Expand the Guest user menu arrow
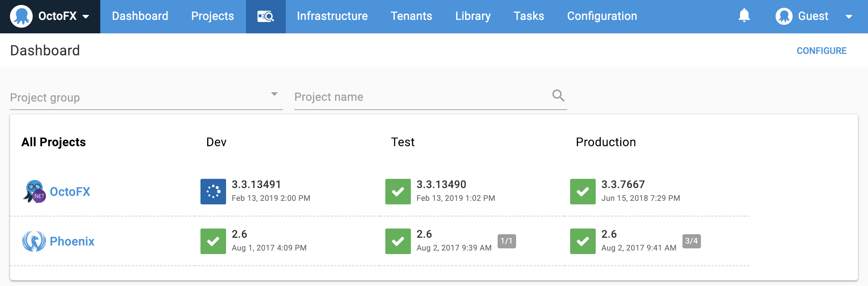The image size is (868, 286). [x=849, y=17]
